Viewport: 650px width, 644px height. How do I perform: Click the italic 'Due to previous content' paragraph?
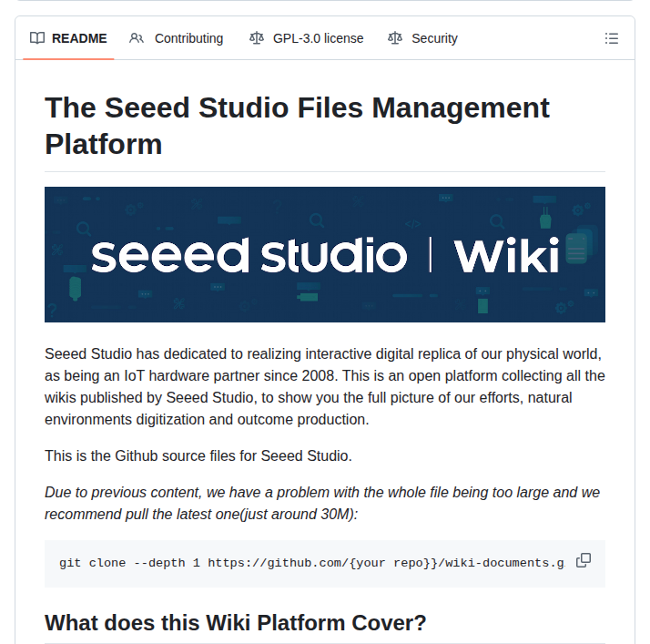tap(322, 503)
